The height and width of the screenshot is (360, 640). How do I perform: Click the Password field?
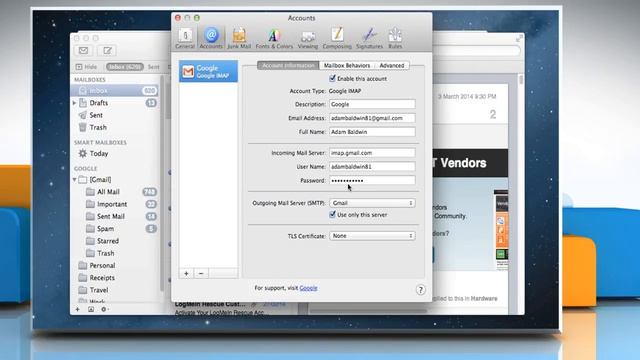click(x=372, y=180)
